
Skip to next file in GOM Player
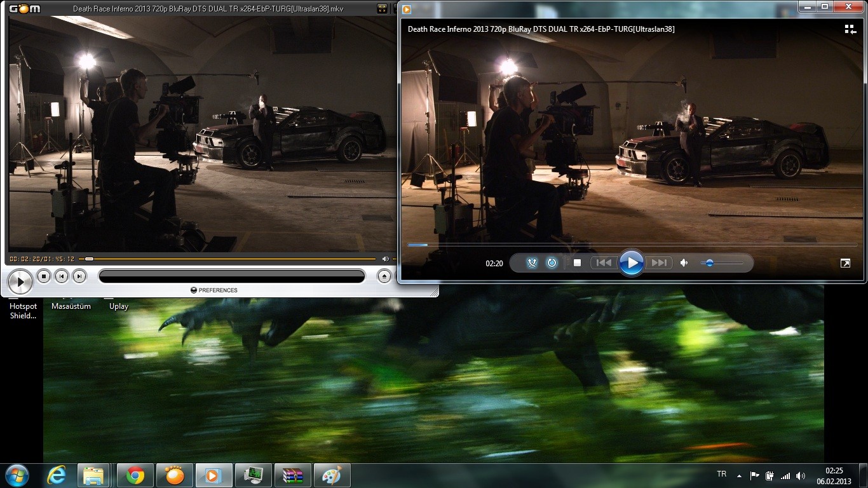(x=79, y=276)
